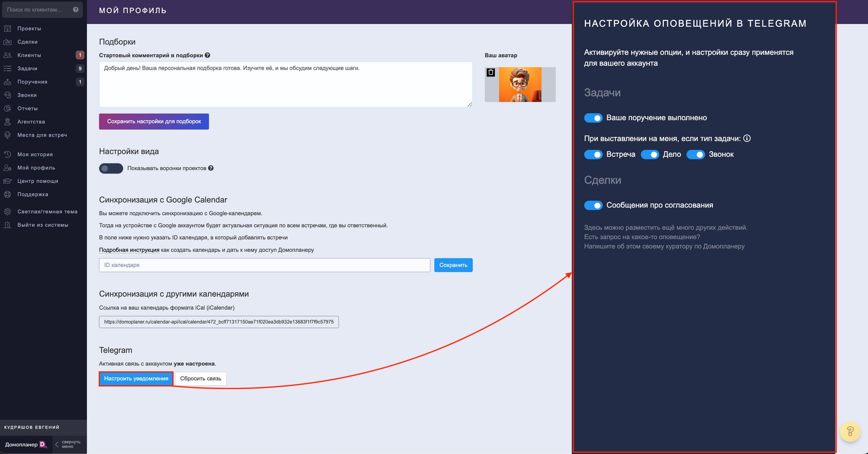
Task: Open Мой профиль menu item
Action: [36, 168]
